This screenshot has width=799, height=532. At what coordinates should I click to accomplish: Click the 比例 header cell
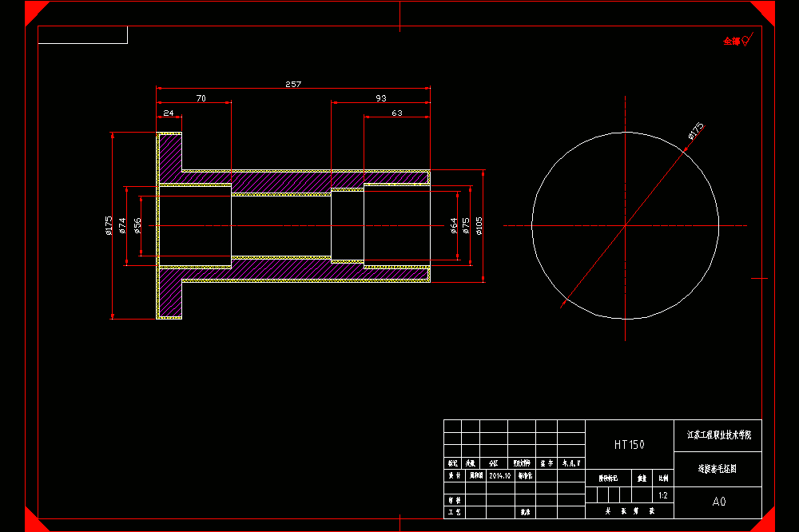[663, 478]
